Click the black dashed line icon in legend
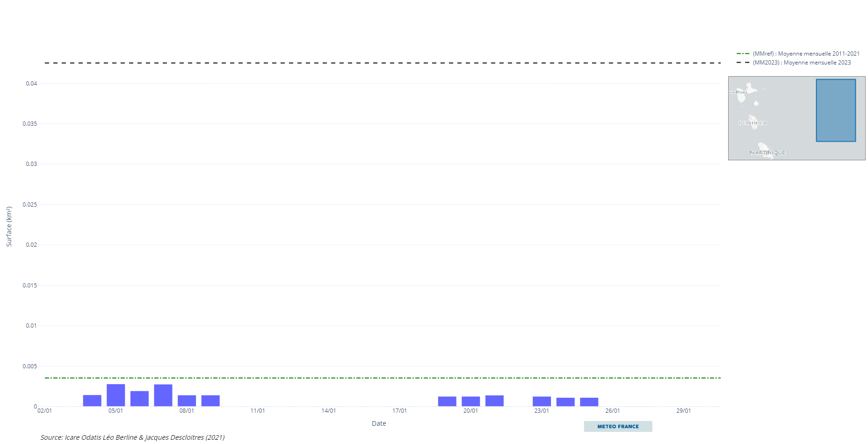The width and height of the screenshot is (868, 444). pos(743,63)
